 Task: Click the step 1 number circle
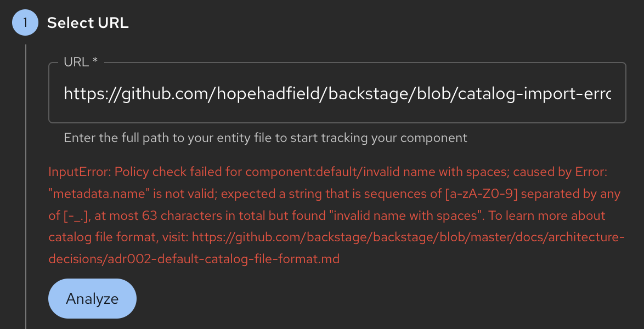[25, 23]
